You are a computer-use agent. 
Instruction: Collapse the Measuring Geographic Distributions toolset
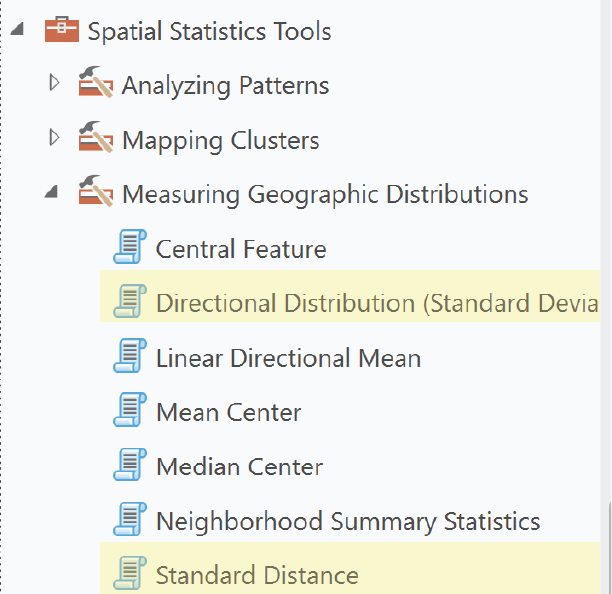click(51, 192)
